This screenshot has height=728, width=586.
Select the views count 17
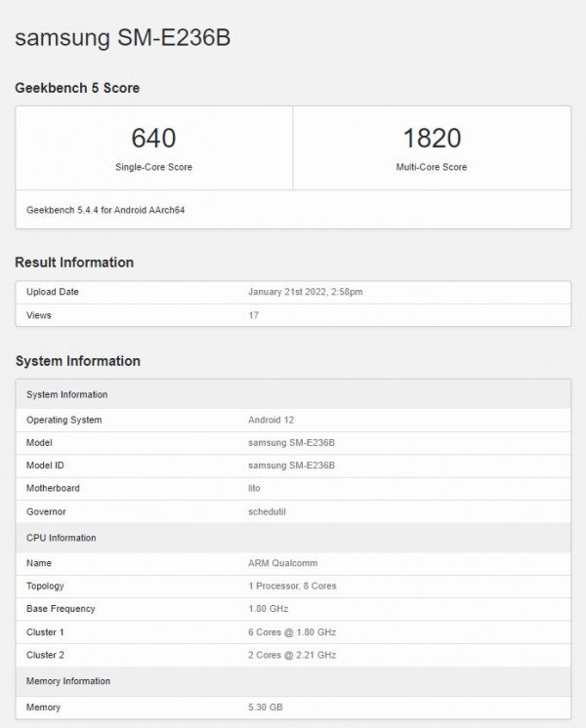253,315
